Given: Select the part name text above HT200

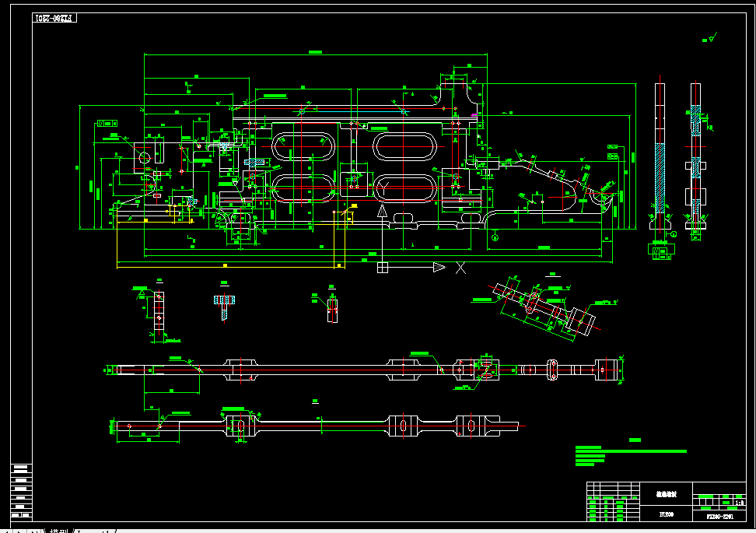Looking at the screenshot, I should [x=667, y=494].
